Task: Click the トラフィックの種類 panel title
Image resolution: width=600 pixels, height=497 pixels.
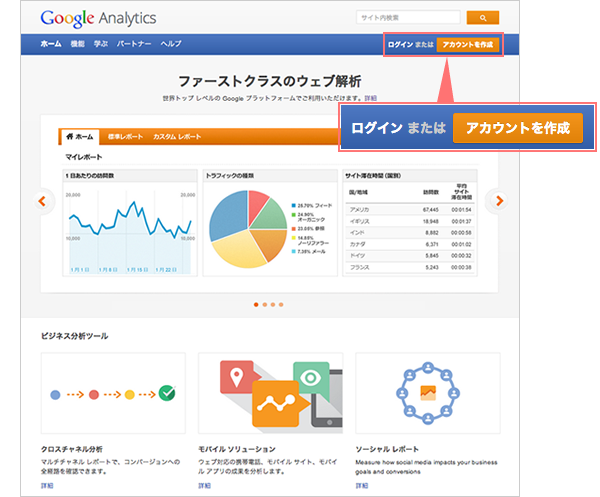Action: click(230, 176)
